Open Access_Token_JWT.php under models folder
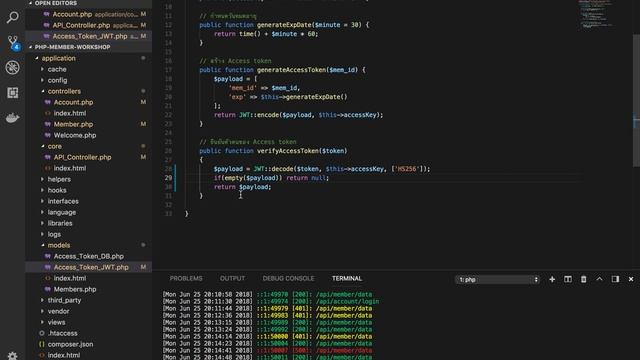The width and height of the screenshot is (640, 360). click(x=89, y=267)
